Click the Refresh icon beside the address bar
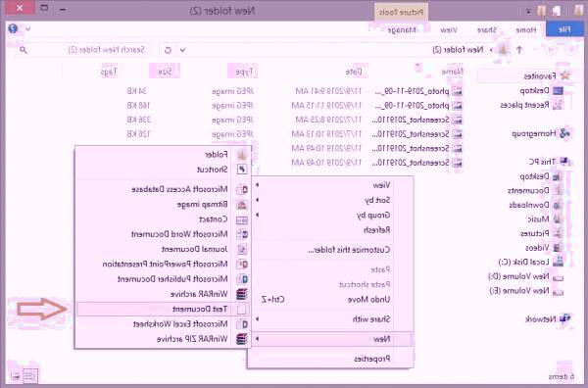 tap(168, 50)
